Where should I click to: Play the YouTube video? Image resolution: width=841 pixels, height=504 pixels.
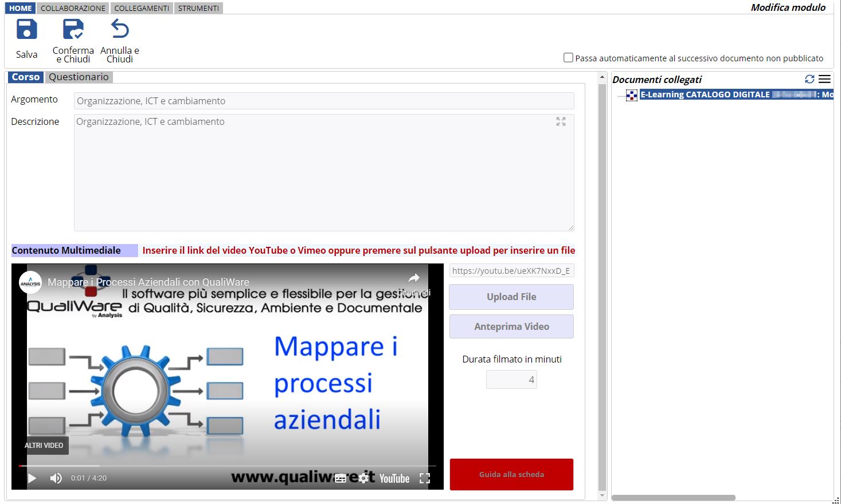pos(32,478)
